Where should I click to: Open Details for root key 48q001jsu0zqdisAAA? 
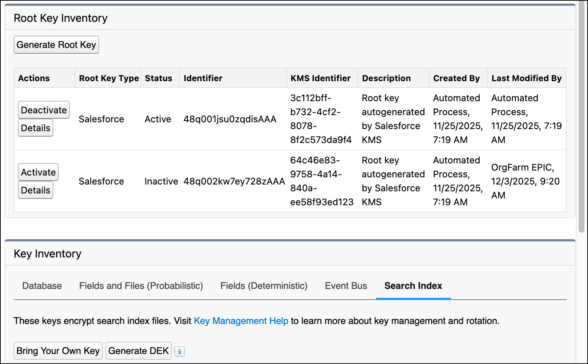click(x=35, y=128)
